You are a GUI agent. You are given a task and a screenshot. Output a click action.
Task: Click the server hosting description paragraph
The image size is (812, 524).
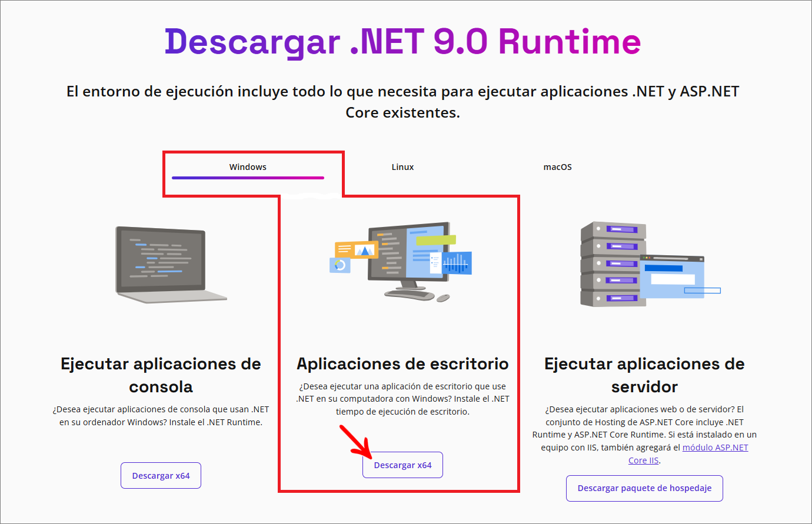click(x=644, y=435)
